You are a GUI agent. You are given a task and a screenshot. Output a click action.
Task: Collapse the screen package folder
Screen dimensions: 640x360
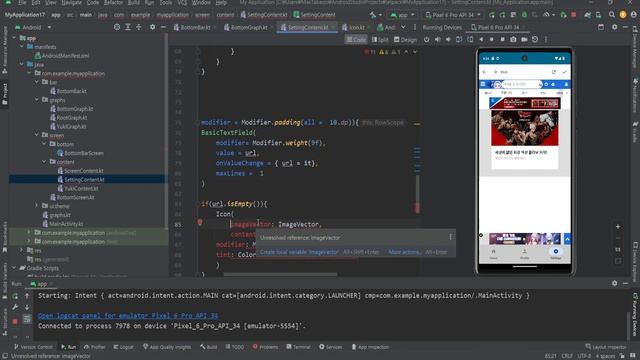(x=37, y=135)
